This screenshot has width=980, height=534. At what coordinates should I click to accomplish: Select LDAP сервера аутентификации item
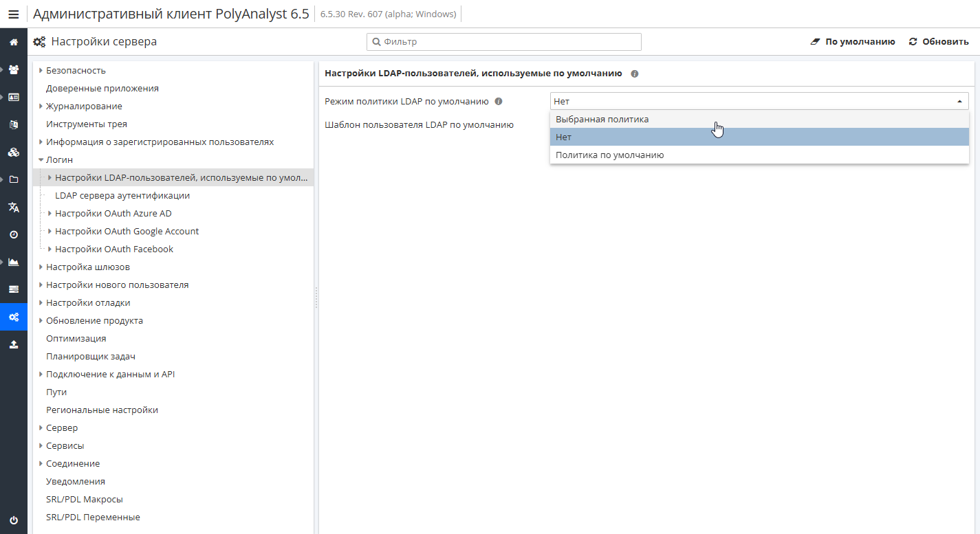coord(122,195)
